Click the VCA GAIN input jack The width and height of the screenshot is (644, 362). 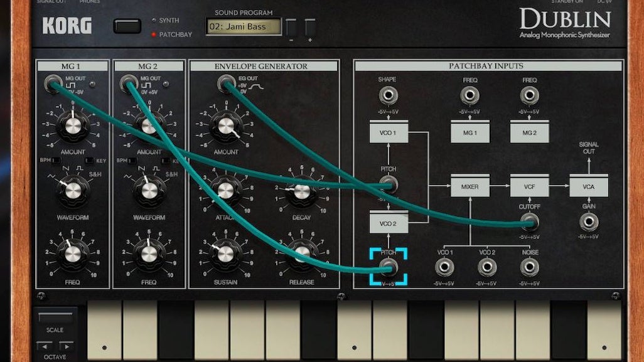(x=589, y=221)
